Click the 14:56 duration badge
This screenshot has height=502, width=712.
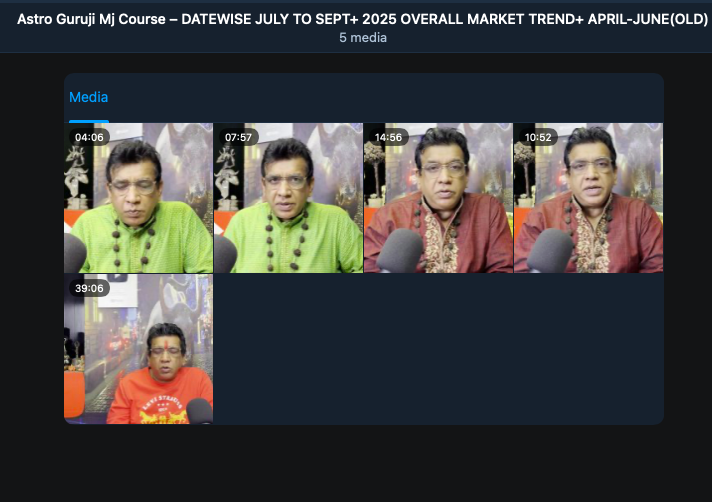click(x=388, y=137)
